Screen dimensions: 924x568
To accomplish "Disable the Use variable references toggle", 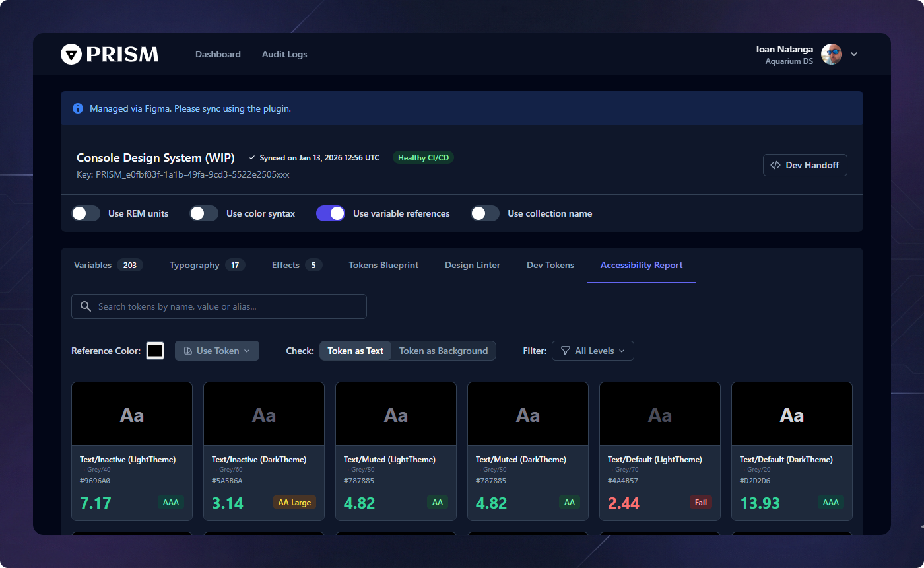I will pos(330,213).
